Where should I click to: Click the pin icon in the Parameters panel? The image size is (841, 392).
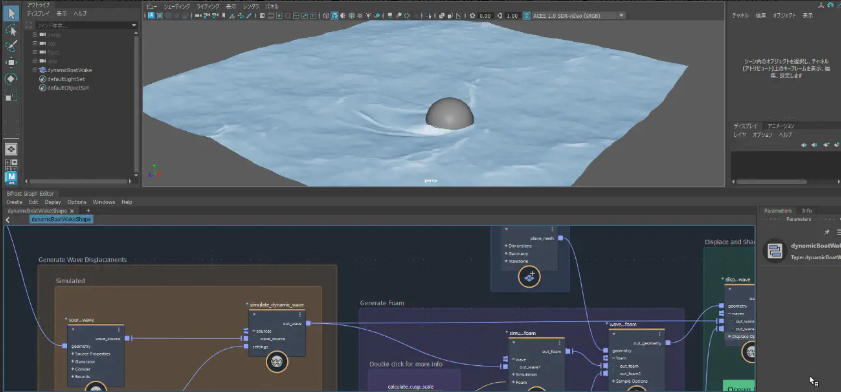click(x=827, y=232)
